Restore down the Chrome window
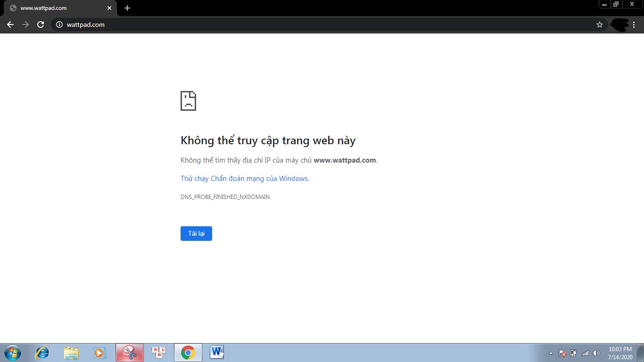644x362 pixels. [x=616, y=4]
